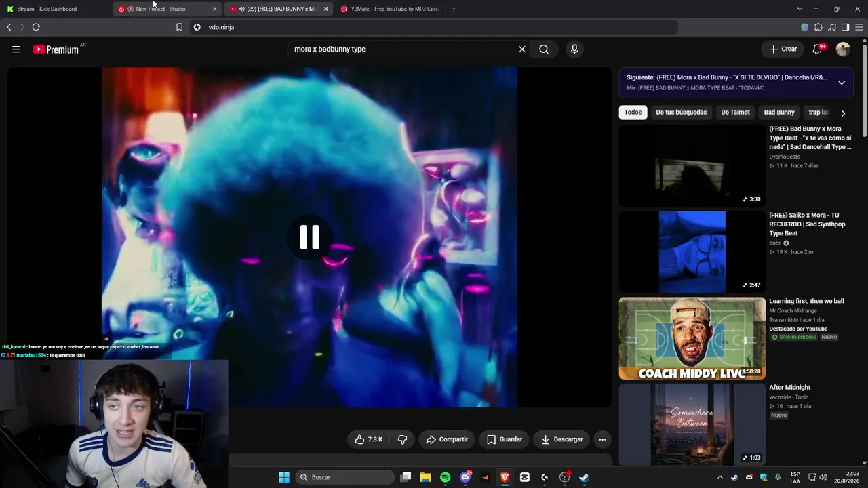The image size is (868, 488).
Task: Pause the video with the center overlay
Action: 310,237
